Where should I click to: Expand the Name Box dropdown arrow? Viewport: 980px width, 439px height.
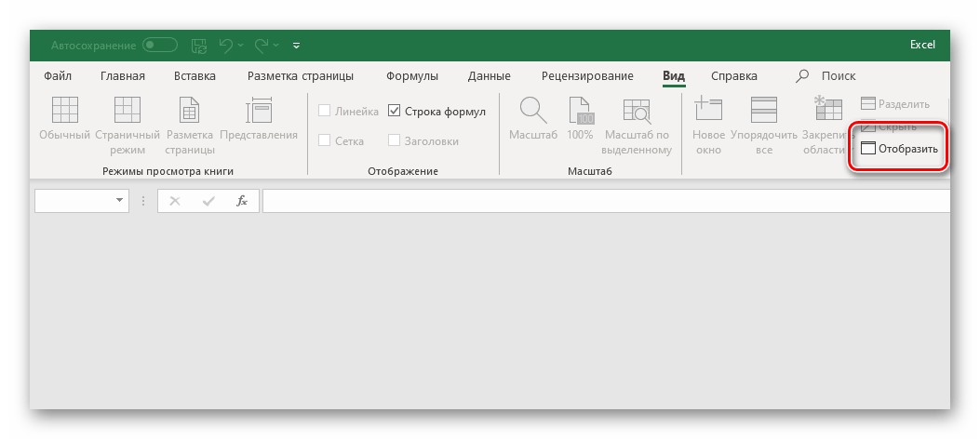click(x=120, y=201)
